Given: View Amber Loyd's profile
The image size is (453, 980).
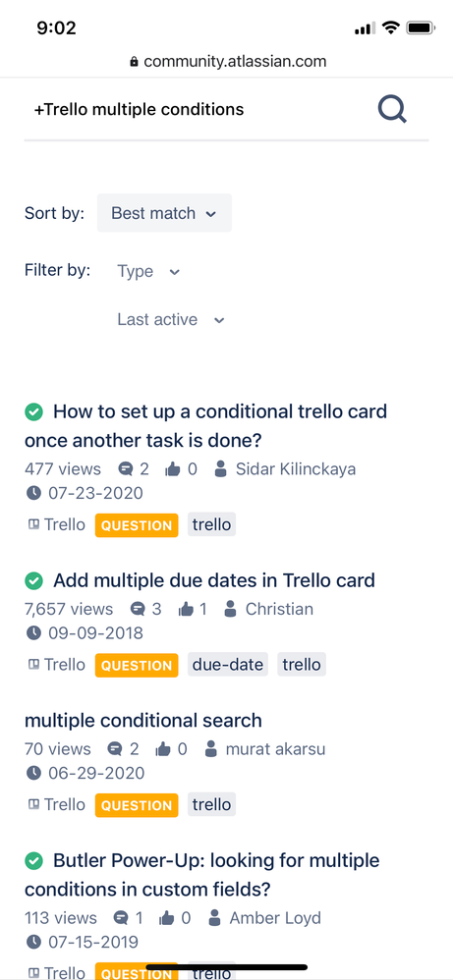Looking at the screenshot, I should tap(275, 918).
